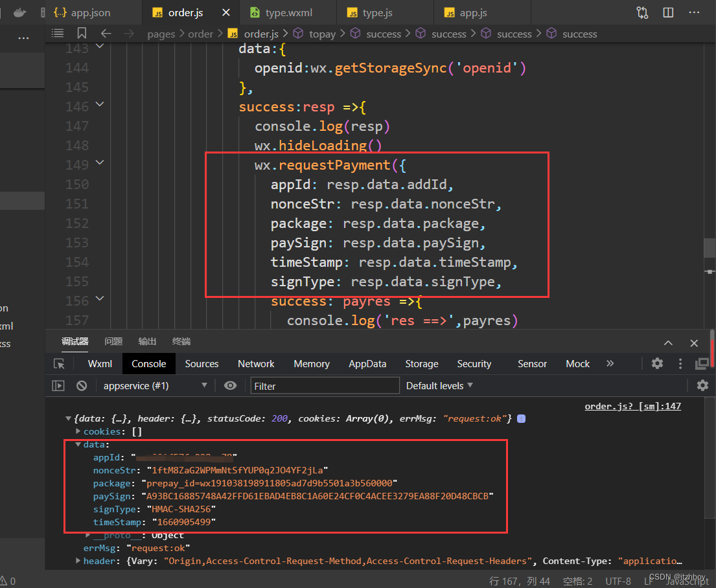This screenshot has height=588, width=716.
Task: Switch to the 输出 panel tab
Action: click(147, 341)
